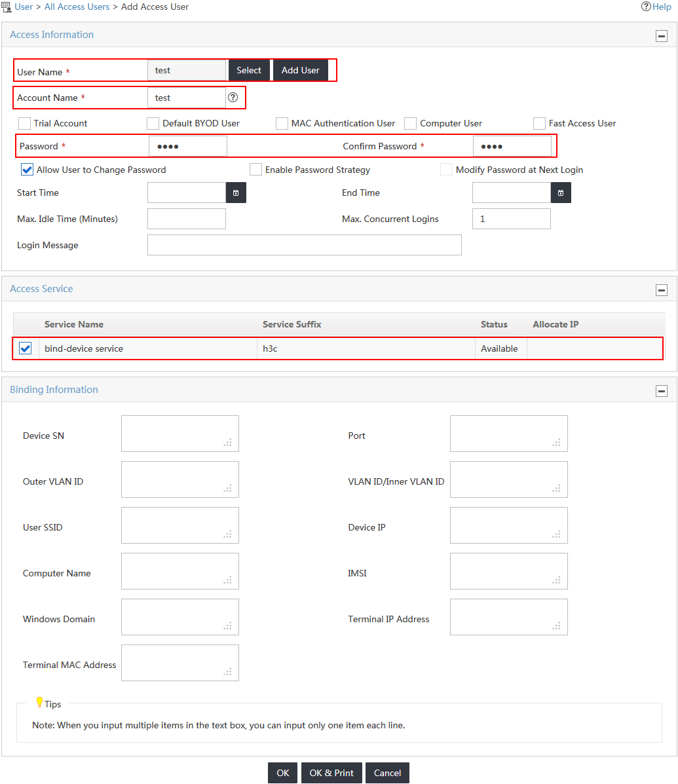
Task: Collapse the Access Information section
Action: (662, 36)
